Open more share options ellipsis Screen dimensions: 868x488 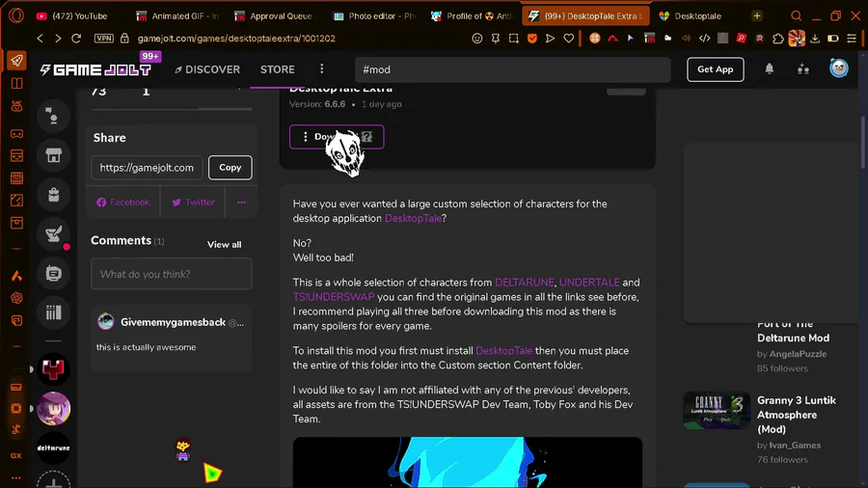pos(241,203)
